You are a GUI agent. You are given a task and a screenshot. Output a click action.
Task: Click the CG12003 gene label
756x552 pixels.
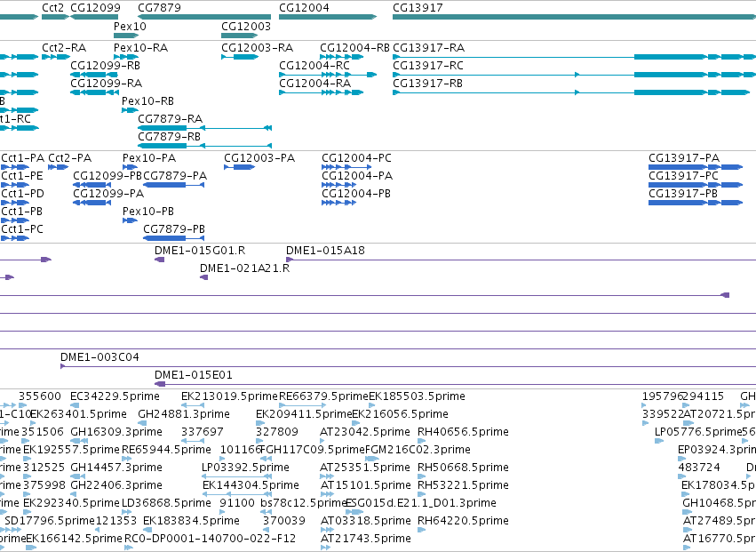[246, 26]
